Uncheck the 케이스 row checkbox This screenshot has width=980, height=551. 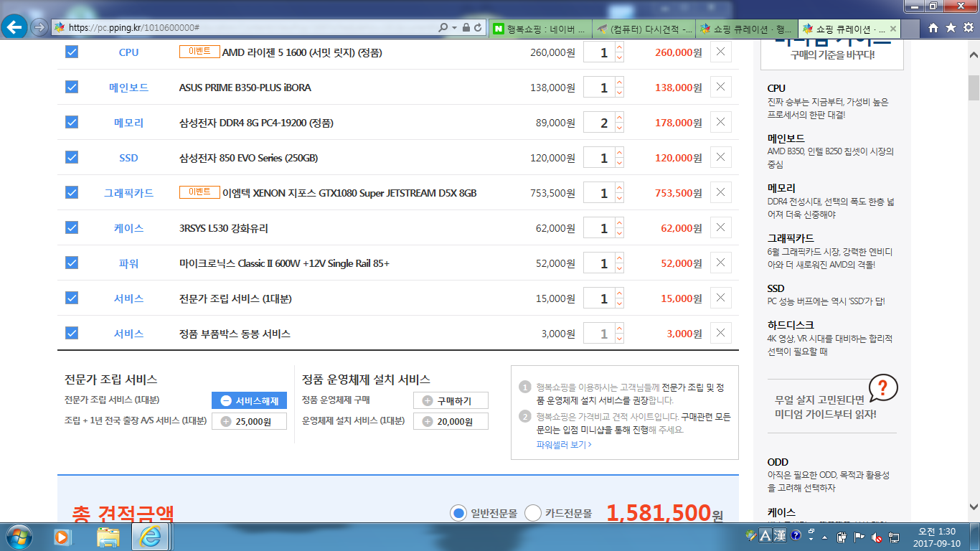[x=72, y=227]
